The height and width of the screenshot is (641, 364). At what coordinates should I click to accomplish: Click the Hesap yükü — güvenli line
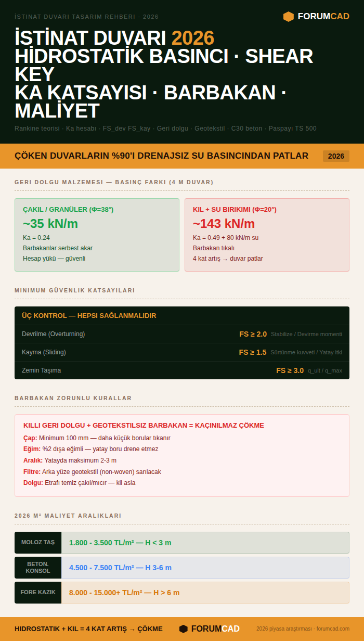pyautogui.click(x=54, y=259)
